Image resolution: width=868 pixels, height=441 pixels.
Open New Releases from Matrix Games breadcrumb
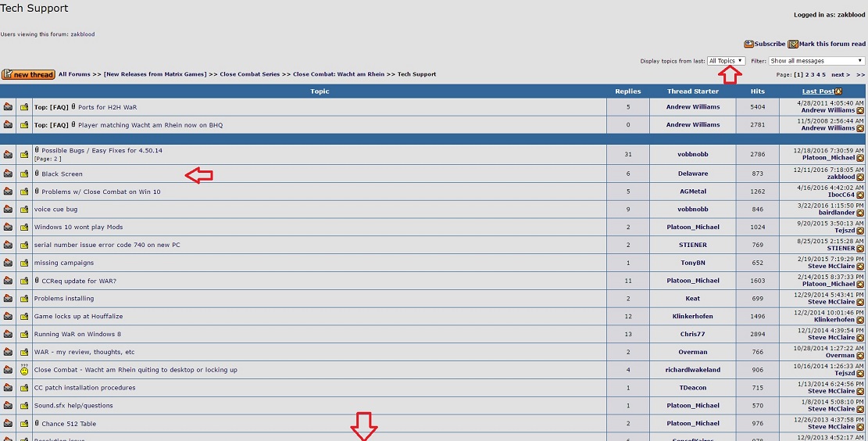point(155,74)
